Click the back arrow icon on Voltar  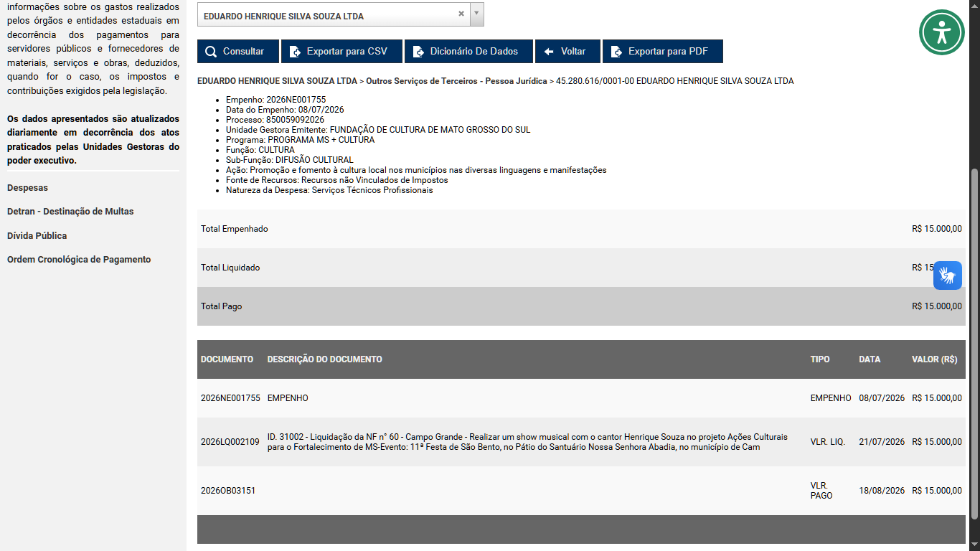(x=549, y=52)
